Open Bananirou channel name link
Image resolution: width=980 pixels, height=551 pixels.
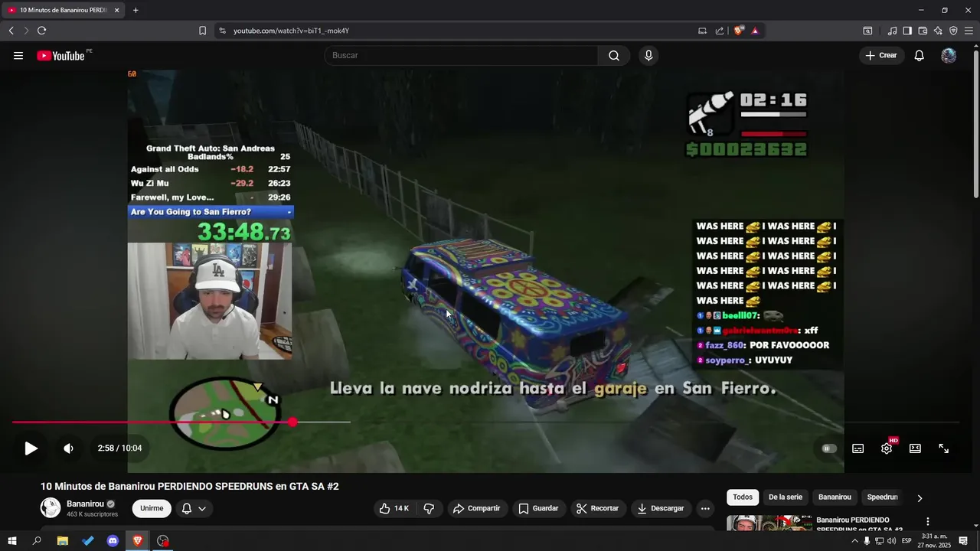85,504
